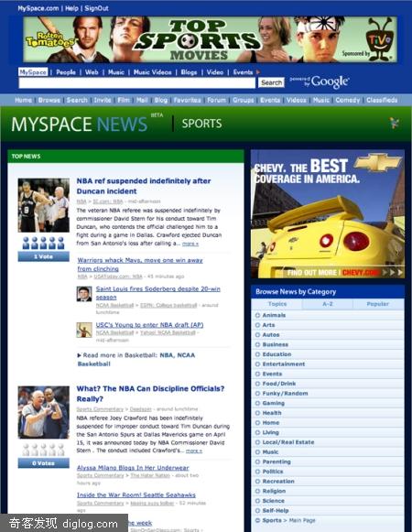Select the Web search scope
This screenshot has width=412, height=532.
point(92,72)
